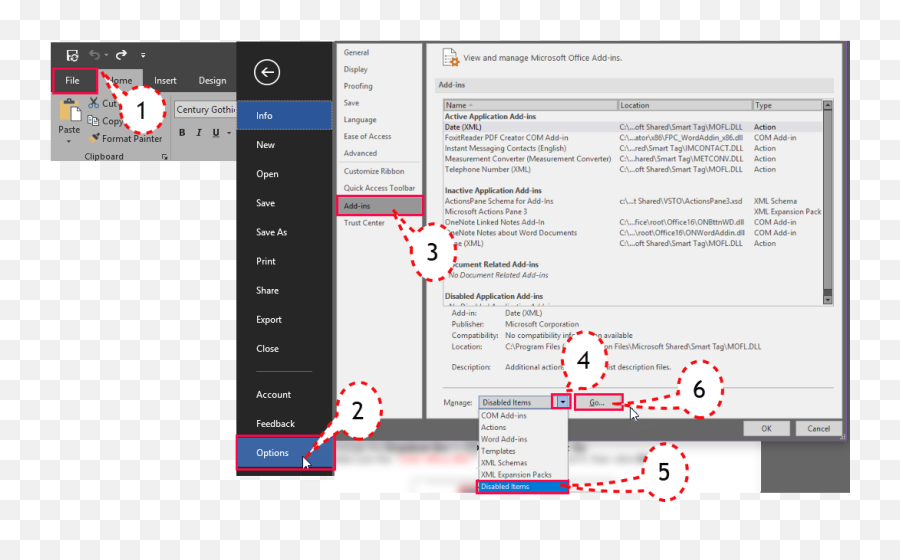Click the Redo arrow icon

pos(121,55)
